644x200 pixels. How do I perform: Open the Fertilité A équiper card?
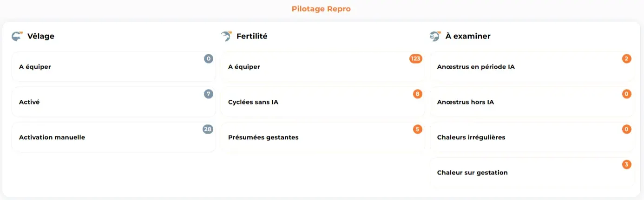point(323,67)
